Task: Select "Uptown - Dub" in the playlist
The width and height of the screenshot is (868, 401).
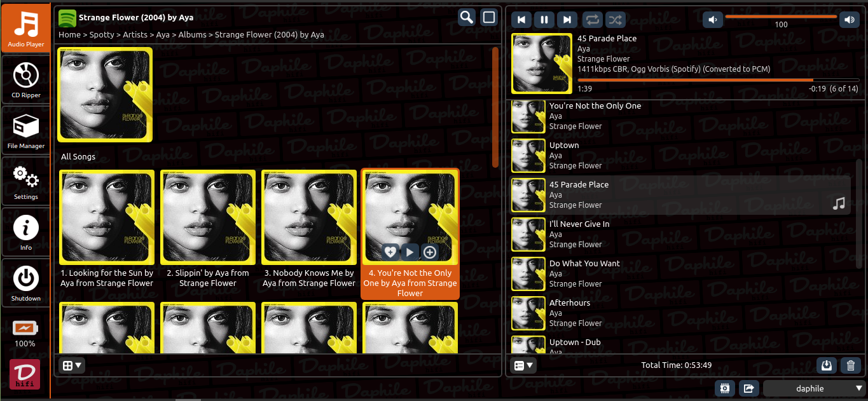Action: pos(680,345)
